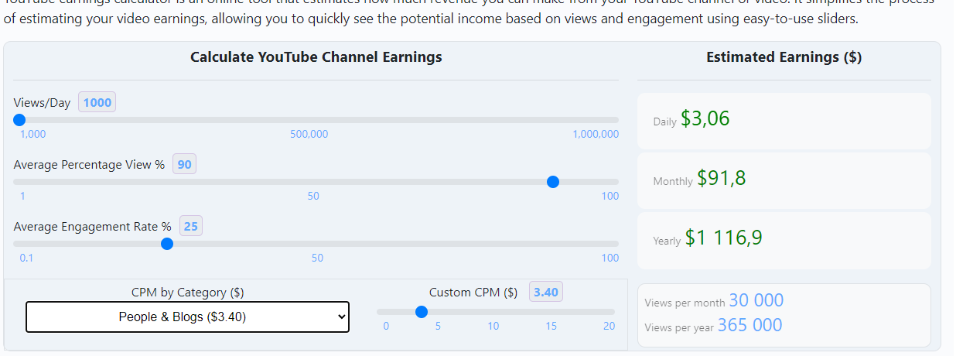Click the Average Engagement Rate % label
The image size is (980, 356).
[x=93, y=227]
